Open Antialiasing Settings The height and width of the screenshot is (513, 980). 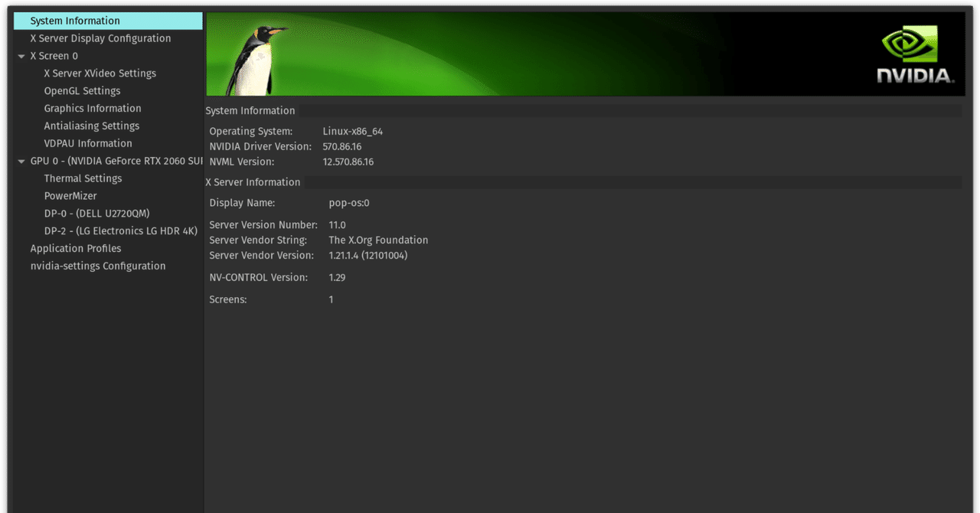[92, 126]
